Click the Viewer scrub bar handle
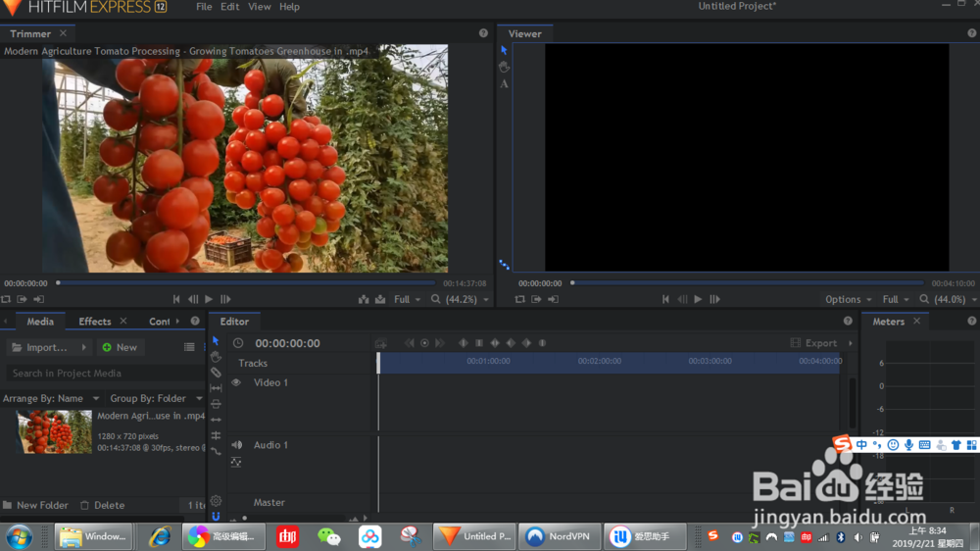This screenshot has height=551, width=980. click(572, 282)
